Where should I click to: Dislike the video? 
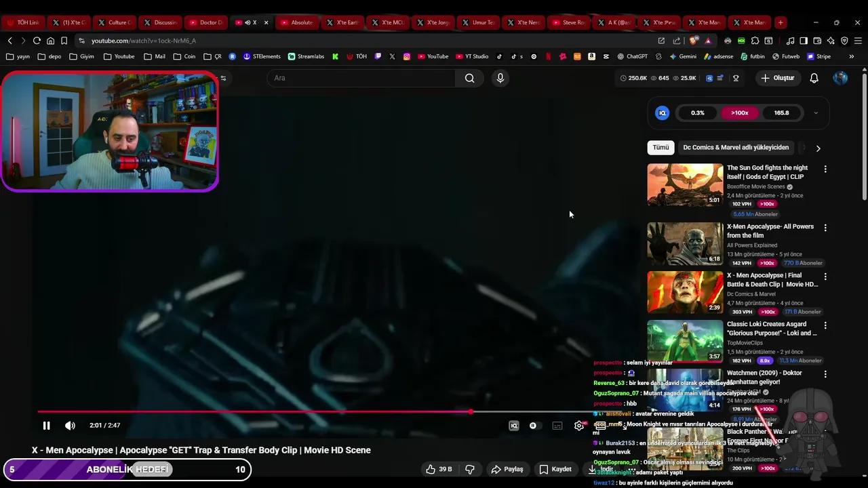[x=469, y=469]
